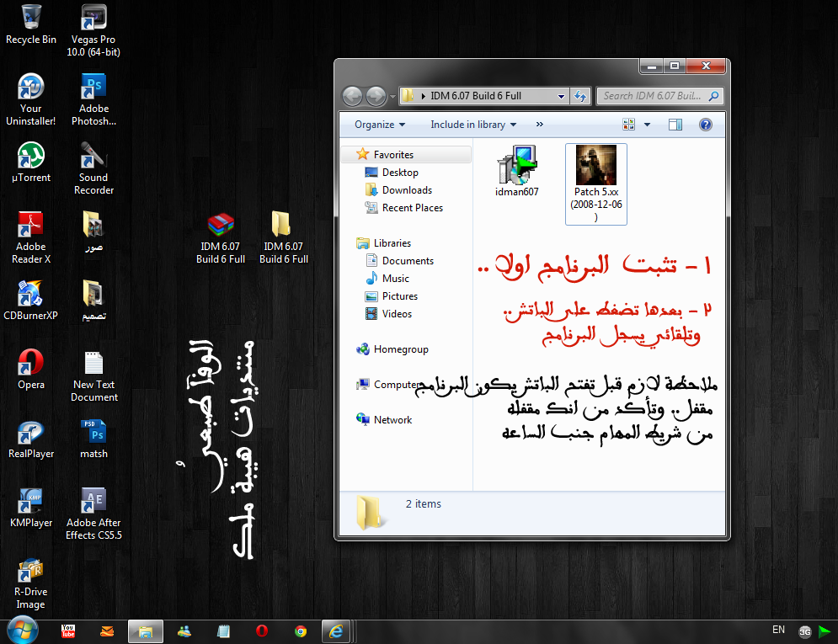Show more toolbar commands chevron
Viewport: 838px width, 644px height.
[x=539, y=125]
